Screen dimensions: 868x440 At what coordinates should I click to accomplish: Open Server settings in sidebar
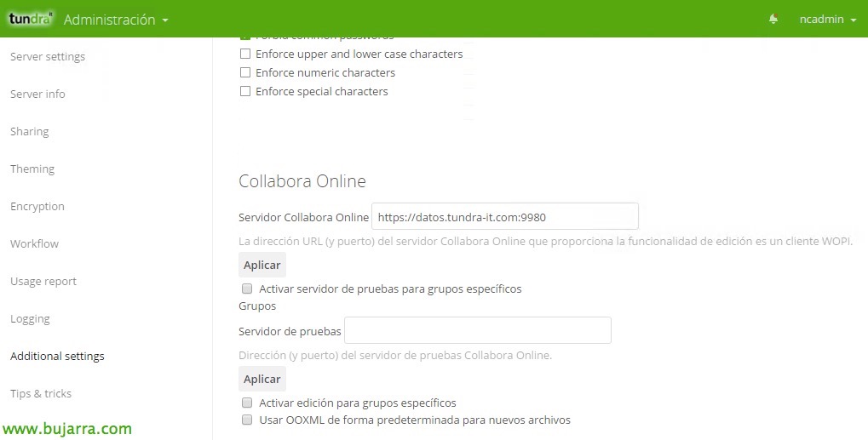tap(48, 57)
